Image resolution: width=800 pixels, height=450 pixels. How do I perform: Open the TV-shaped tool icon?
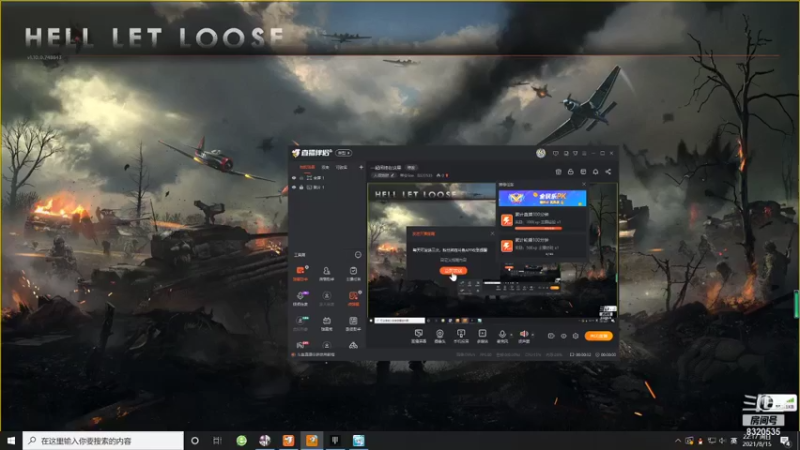click(x=327, y=323)
